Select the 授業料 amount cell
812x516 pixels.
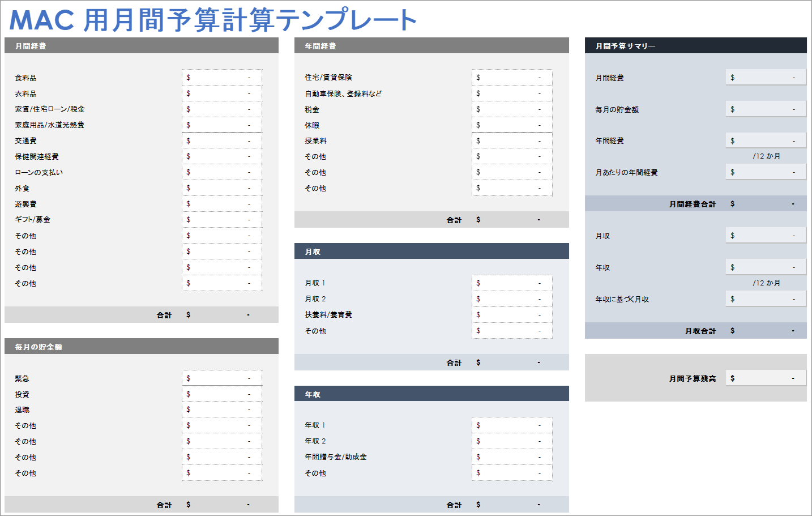click(512, 140)
